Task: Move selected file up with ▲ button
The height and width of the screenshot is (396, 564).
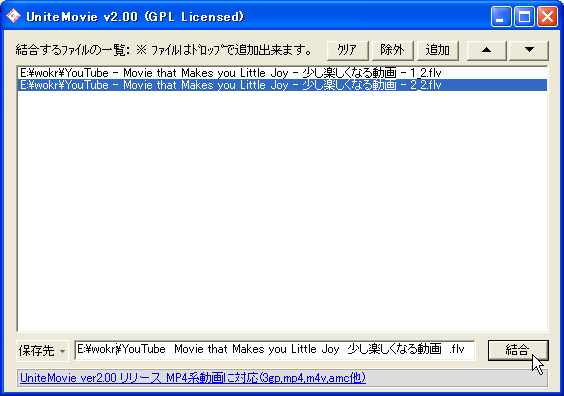Action: 486,50
